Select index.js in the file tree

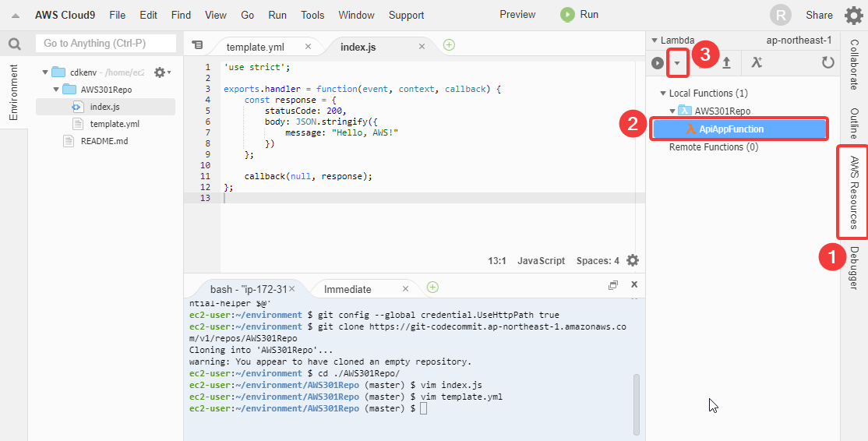[x=105, y=107]
